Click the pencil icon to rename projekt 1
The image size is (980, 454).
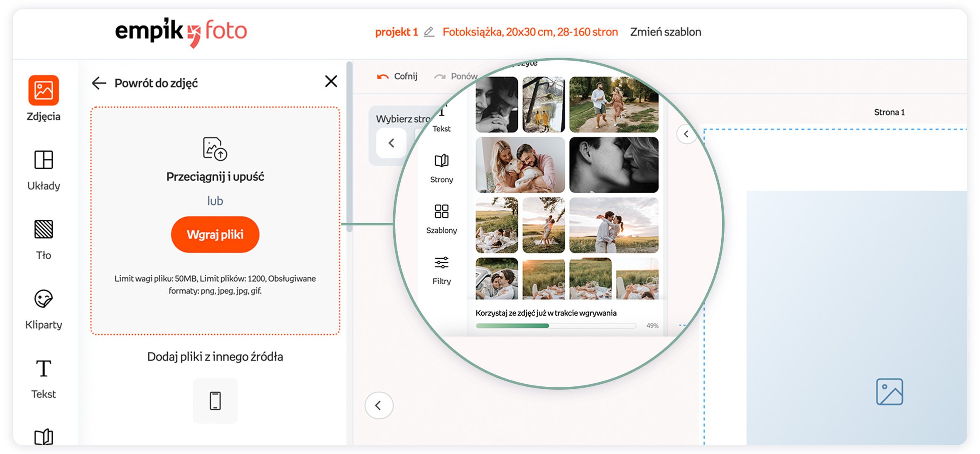(x=429, y=32)
